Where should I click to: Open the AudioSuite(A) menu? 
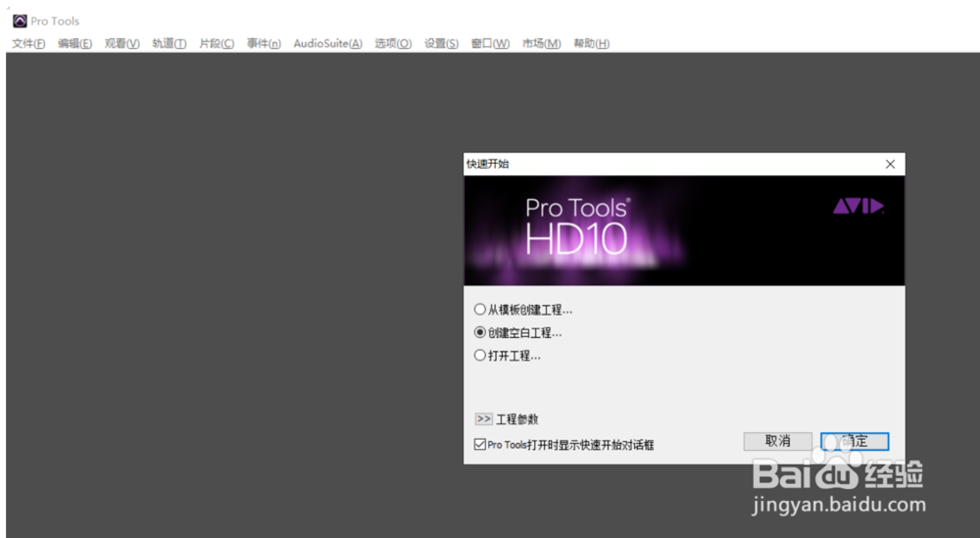[328, 43]
